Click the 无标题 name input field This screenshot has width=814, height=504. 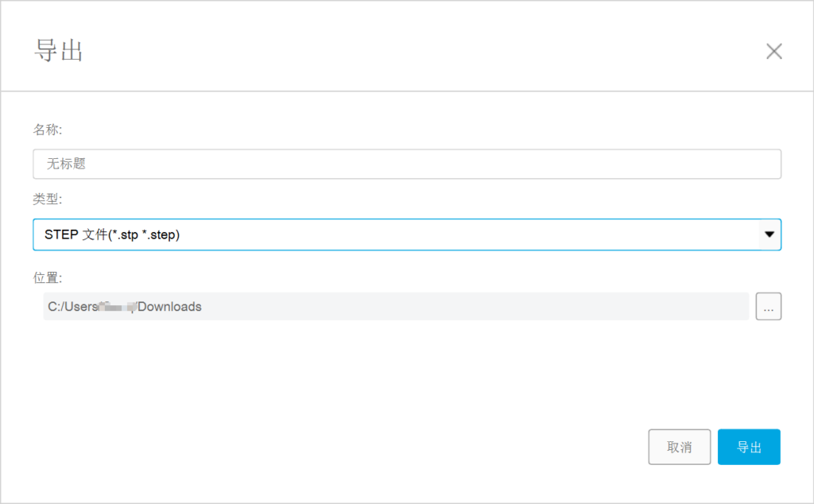(x=406, y=165)
